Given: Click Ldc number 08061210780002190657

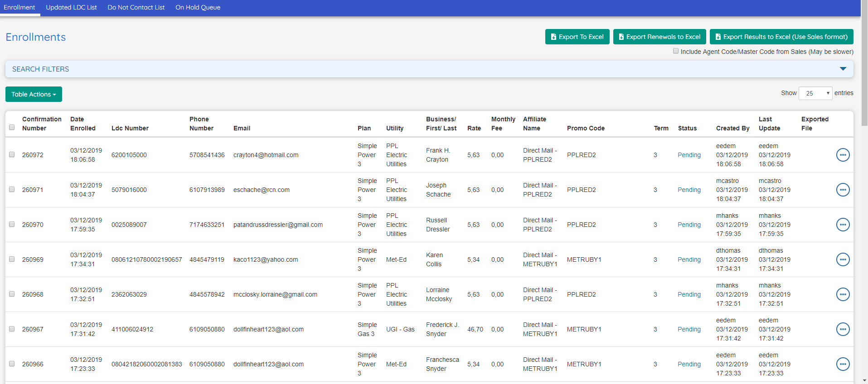Looking at the screenshot, I should [146, 259].
